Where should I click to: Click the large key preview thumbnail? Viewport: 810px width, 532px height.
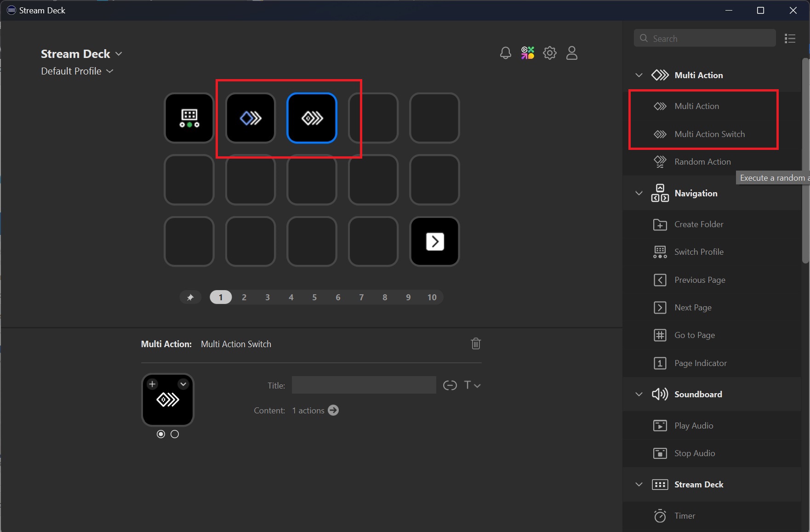pos(168,400)
